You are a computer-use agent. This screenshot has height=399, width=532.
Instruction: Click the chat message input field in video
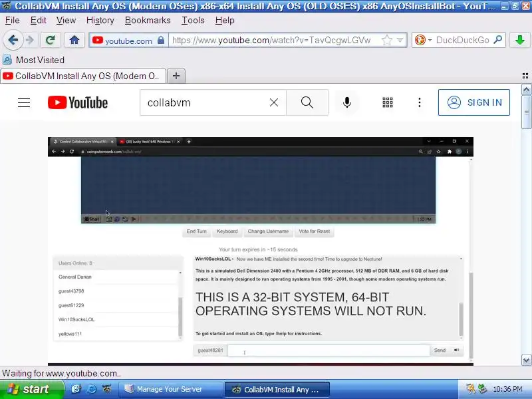[x=329, y=350]
